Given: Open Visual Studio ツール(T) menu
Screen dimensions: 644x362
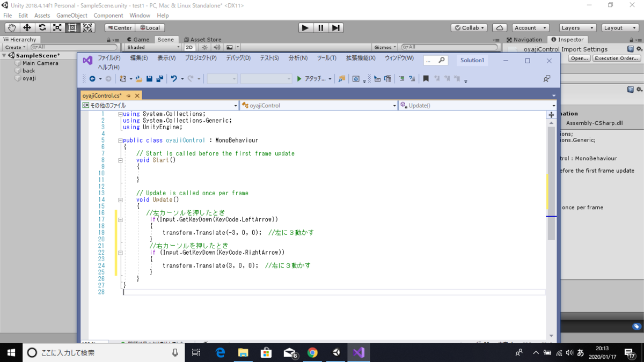Looking at the screenshot, I should click(x=326, y=58).
